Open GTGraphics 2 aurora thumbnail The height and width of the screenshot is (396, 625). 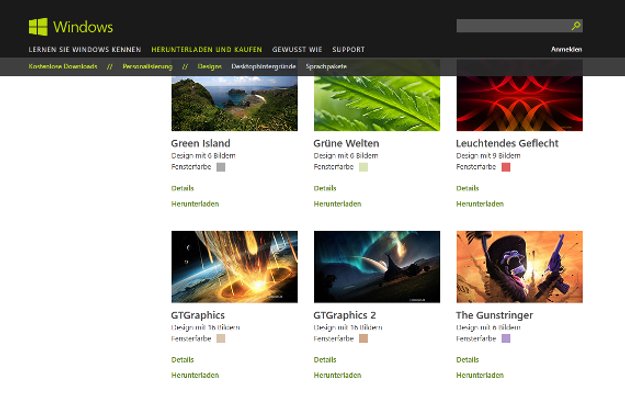click(x=377, y=267)
